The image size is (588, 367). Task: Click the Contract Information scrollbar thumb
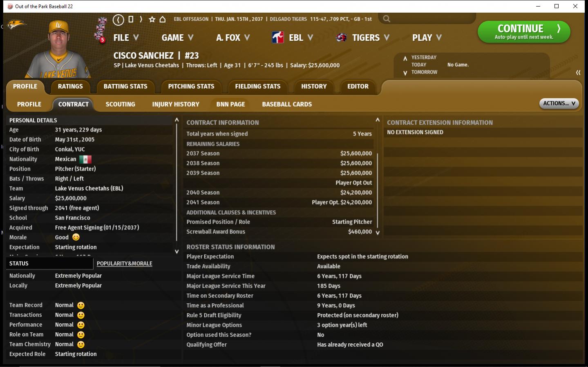pyautogui.click(x=378, y=190)
